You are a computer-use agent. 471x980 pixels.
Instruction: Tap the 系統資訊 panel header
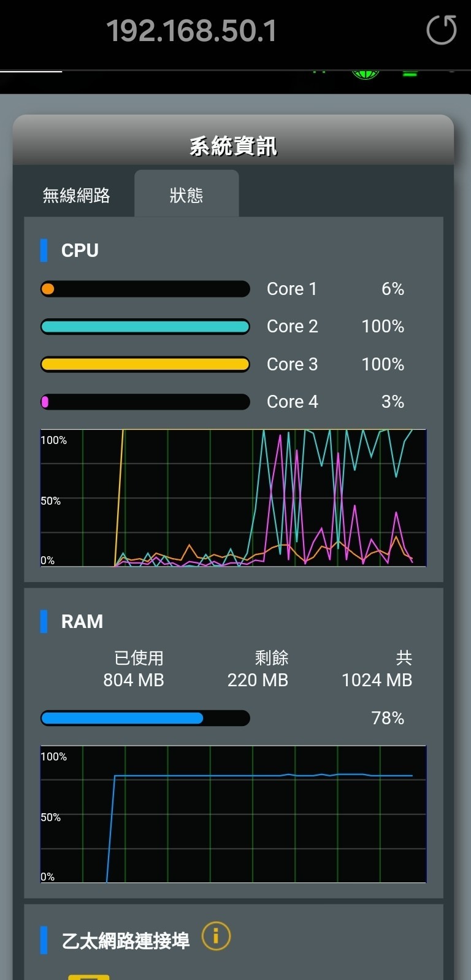click(x=233, y=146)
